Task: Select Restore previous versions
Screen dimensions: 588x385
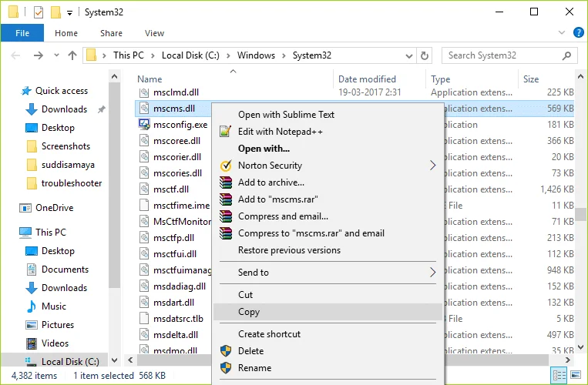Action: 328,250
